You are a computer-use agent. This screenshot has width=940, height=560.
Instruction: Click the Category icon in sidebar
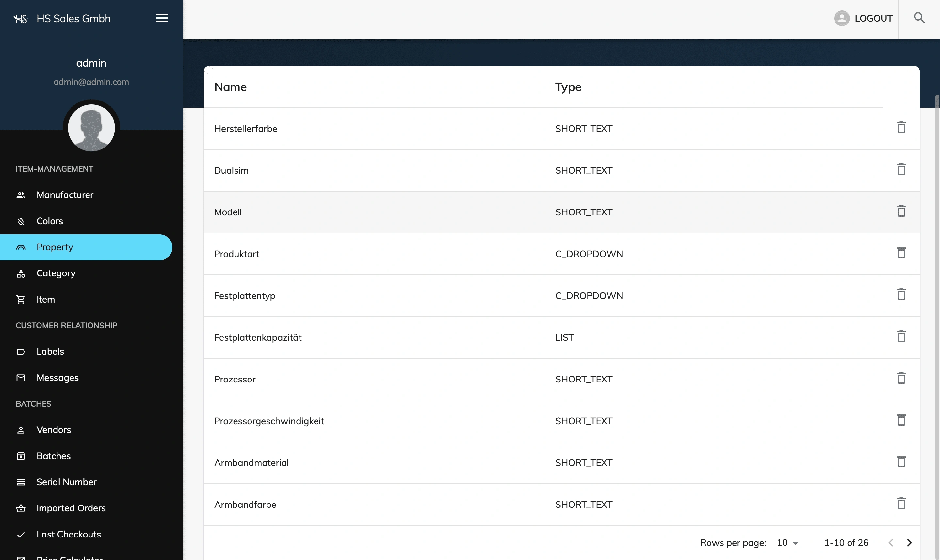click(21, 273)
